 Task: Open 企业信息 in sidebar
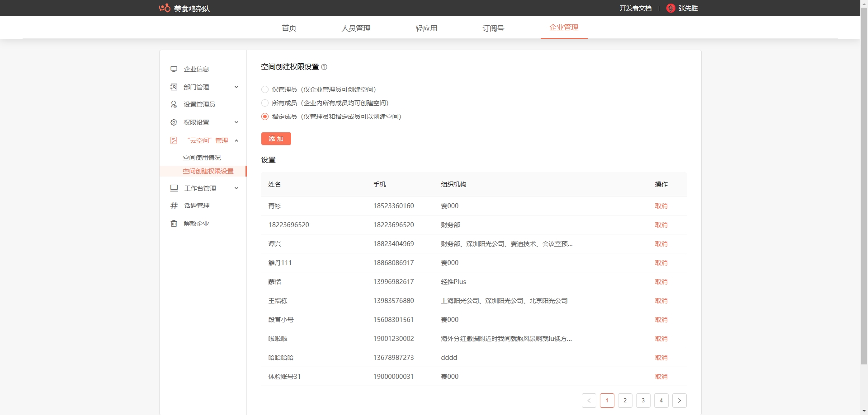tap(196, 69)
